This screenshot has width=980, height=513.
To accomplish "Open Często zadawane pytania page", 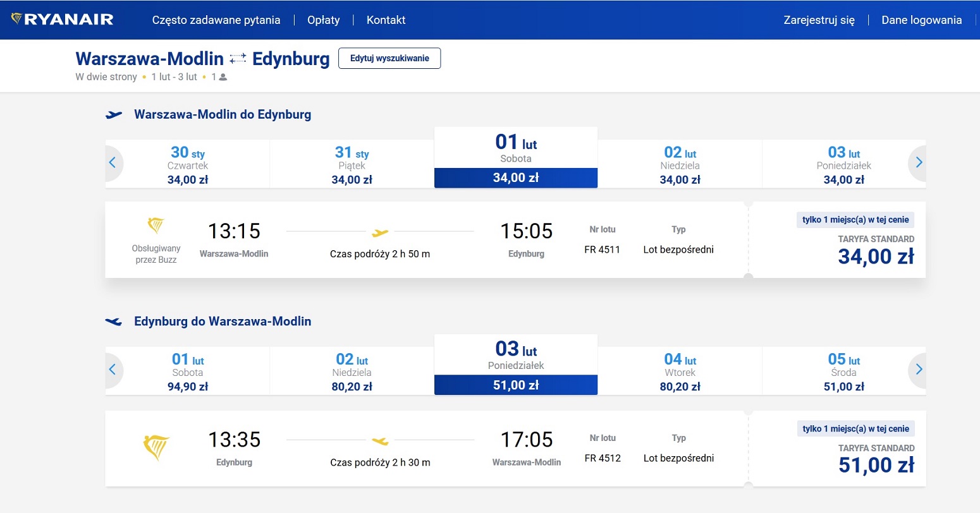I will tap(216, 20).
